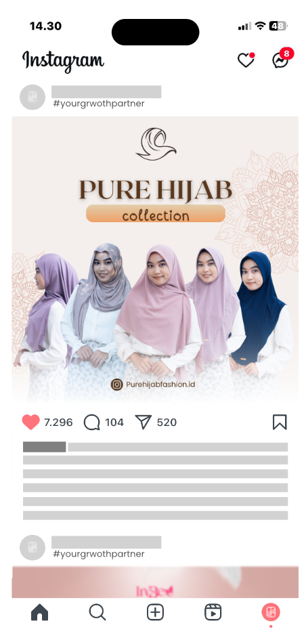Tap #yourgrwothpartner under first post username
Viewport: 306px width, 644px height.
(99, 104)
